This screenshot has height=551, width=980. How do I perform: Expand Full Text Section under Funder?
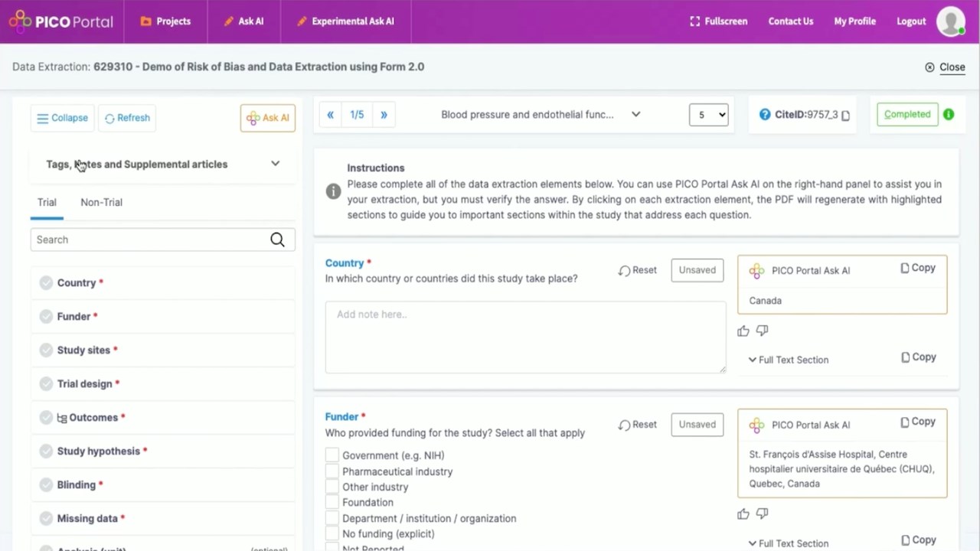point(788,543)
